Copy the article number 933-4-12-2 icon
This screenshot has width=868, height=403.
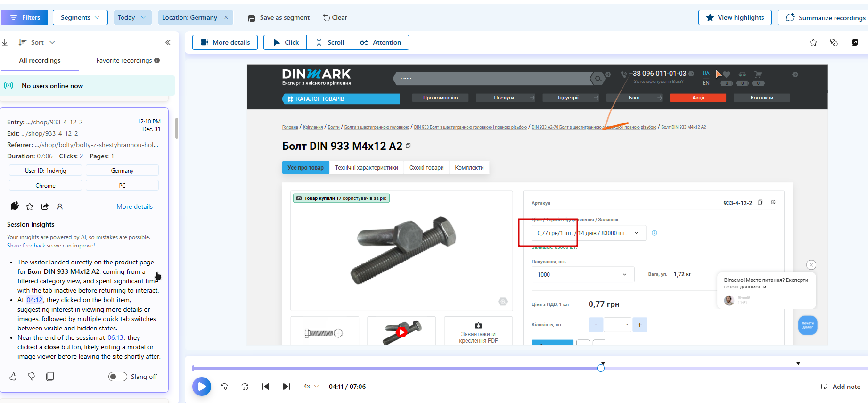[760, 202]
